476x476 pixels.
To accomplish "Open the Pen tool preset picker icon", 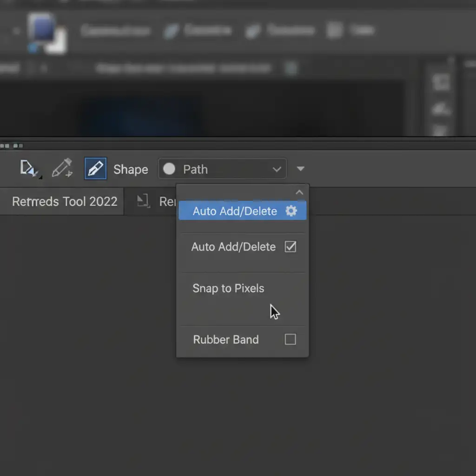I will click(x=30, y=169).
